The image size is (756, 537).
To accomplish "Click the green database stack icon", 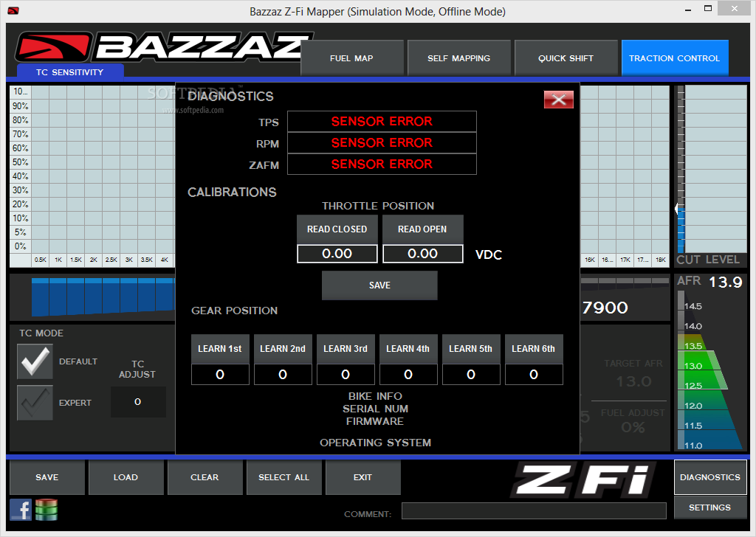I will pos(47,510).
